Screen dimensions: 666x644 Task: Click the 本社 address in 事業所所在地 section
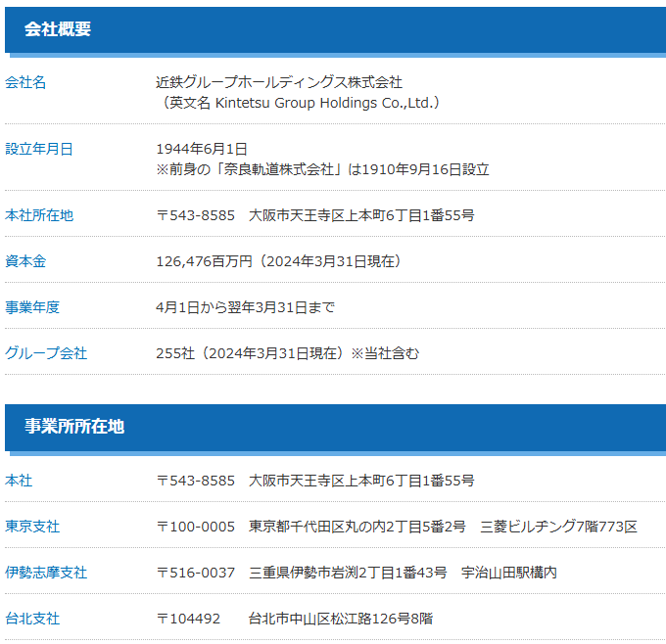tap(315, 481)
